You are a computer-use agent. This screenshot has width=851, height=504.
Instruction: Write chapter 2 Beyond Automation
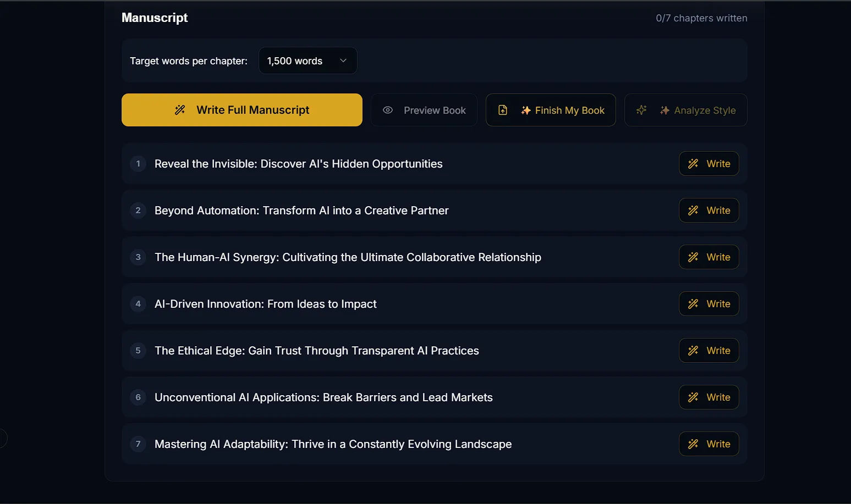click(709, 211)
